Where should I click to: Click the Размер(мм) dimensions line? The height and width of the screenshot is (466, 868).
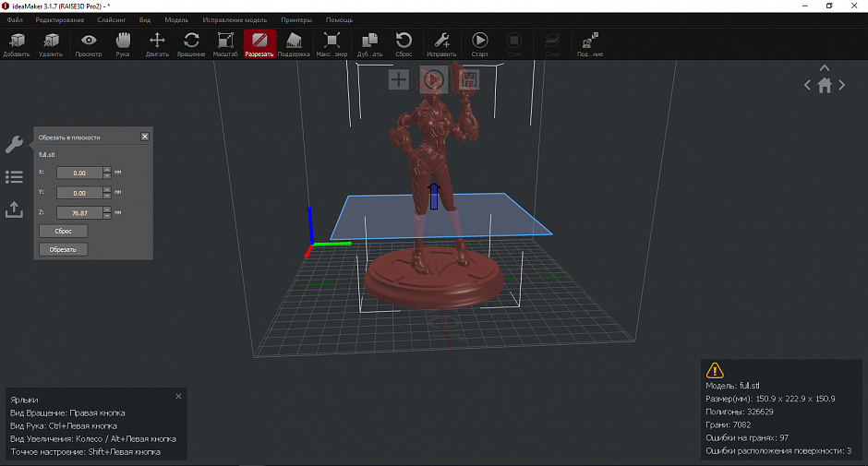point(770,399)
